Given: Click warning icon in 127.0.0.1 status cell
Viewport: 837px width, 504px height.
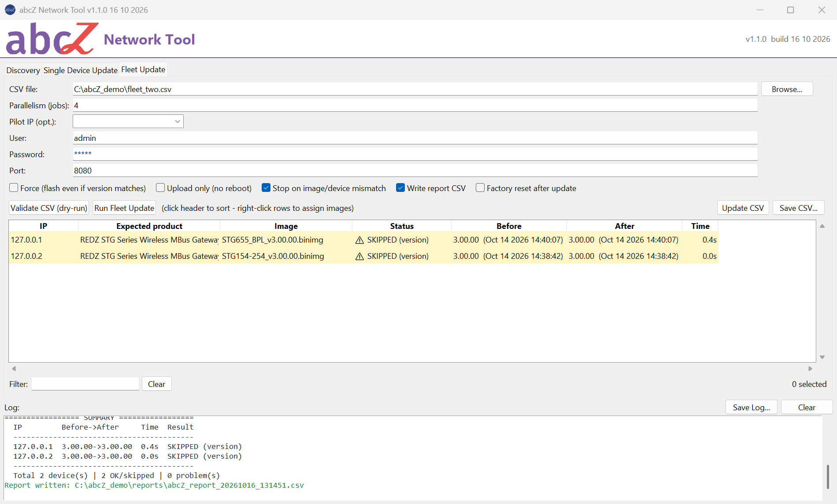Looking at the screenshot, I should click(x=359, y=240).
